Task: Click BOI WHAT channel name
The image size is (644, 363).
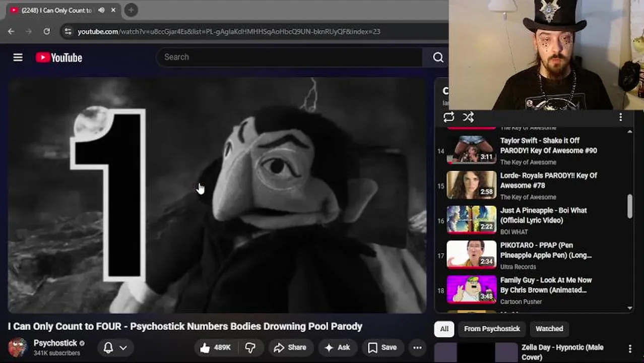Action: click(514, 232)
